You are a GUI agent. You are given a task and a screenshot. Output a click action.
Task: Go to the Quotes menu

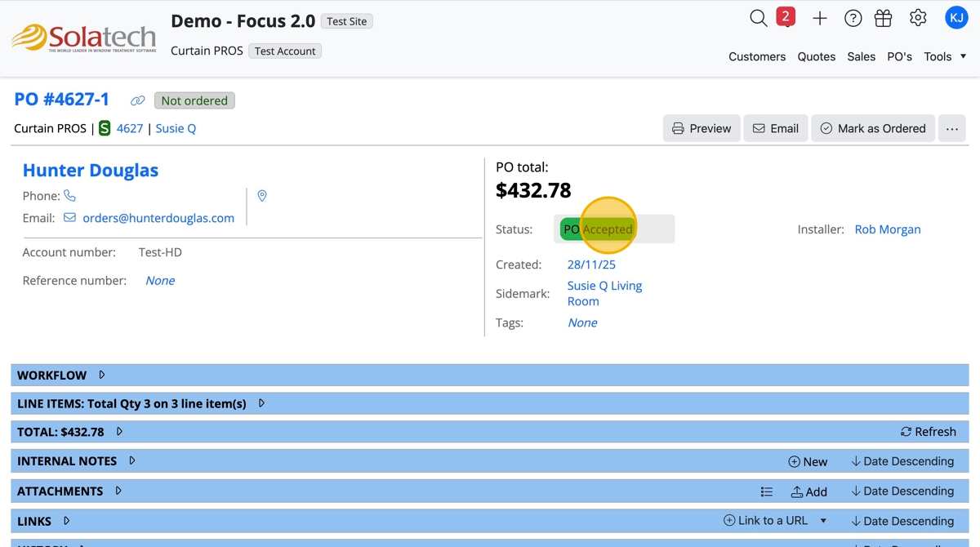click(x=817, y=56)
